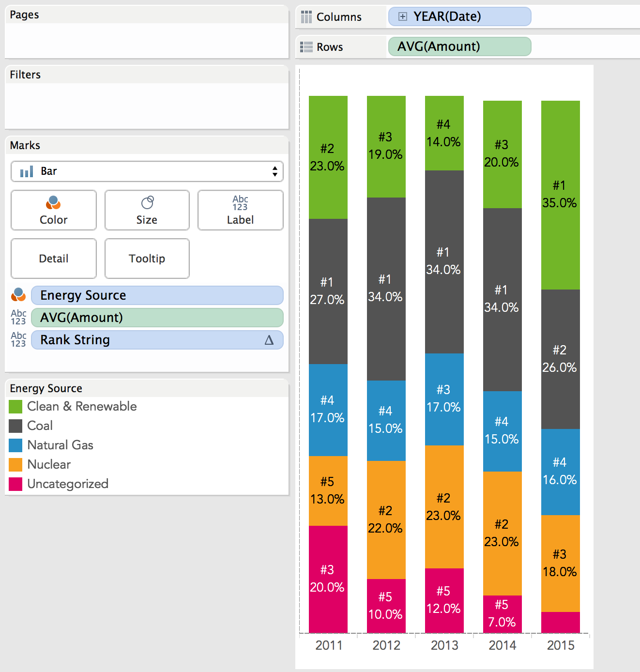640x672 pixels.
Task: Select the AVG(Amount) pill on the Rows shelf
Action: tap(459, 46)
